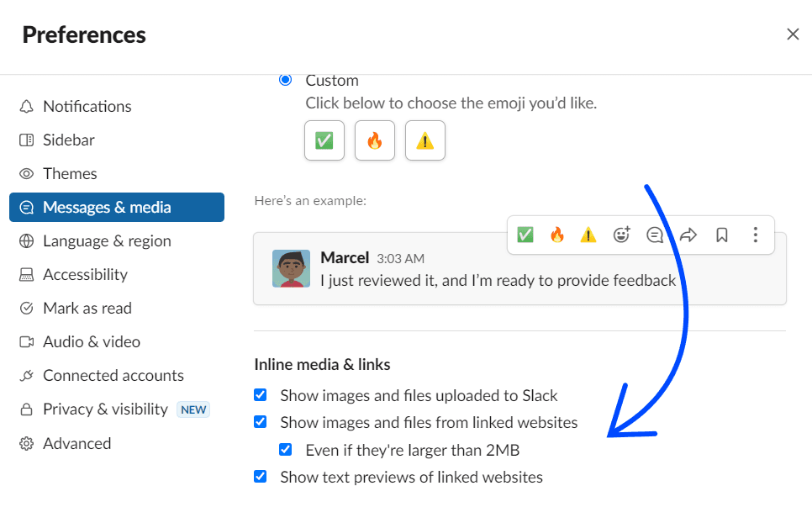Screen dimensions: 812x507
Task: Uncheck Show images and files uploaded to Slack
Action: (x=261, y=395)
